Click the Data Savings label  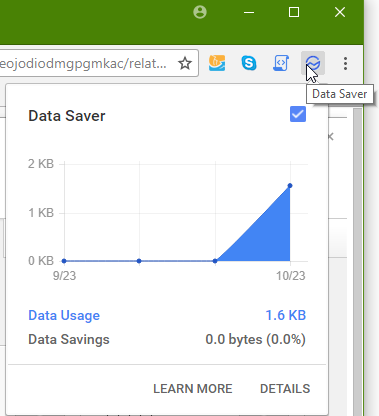click(x=69, y=339)
